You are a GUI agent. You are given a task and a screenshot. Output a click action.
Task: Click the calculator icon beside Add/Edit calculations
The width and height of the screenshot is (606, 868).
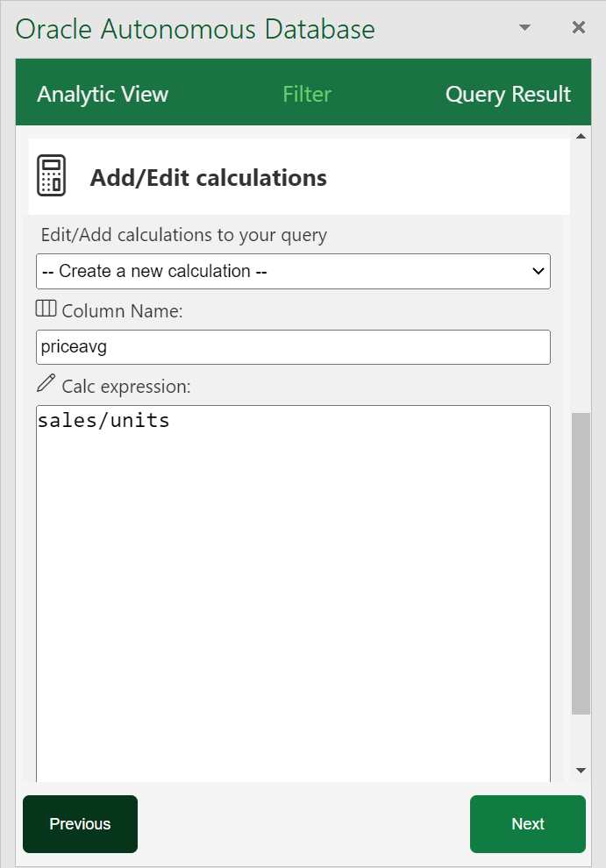[x=51, y=174]
